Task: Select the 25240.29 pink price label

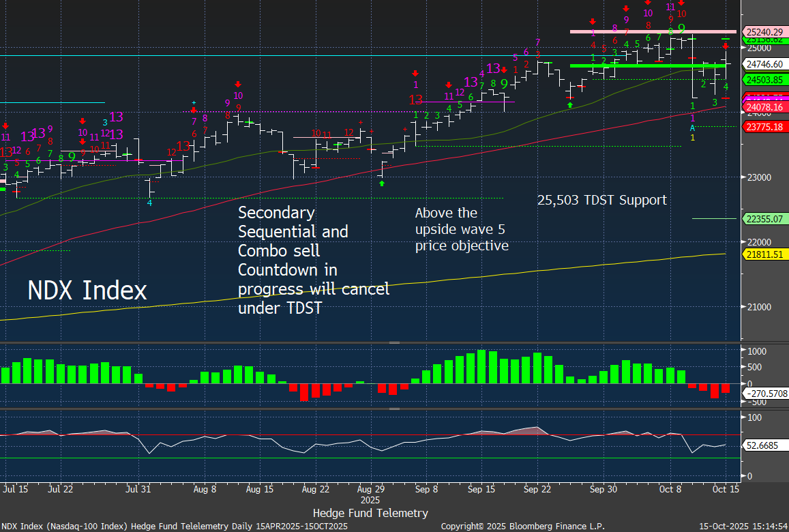Action: [763, 31]
